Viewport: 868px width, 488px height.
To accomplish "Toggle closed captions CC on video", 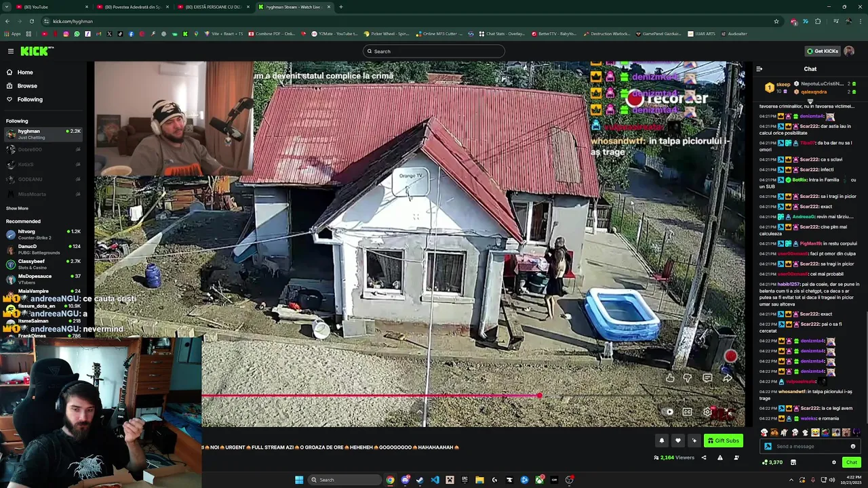I will (x=687, y=411).
